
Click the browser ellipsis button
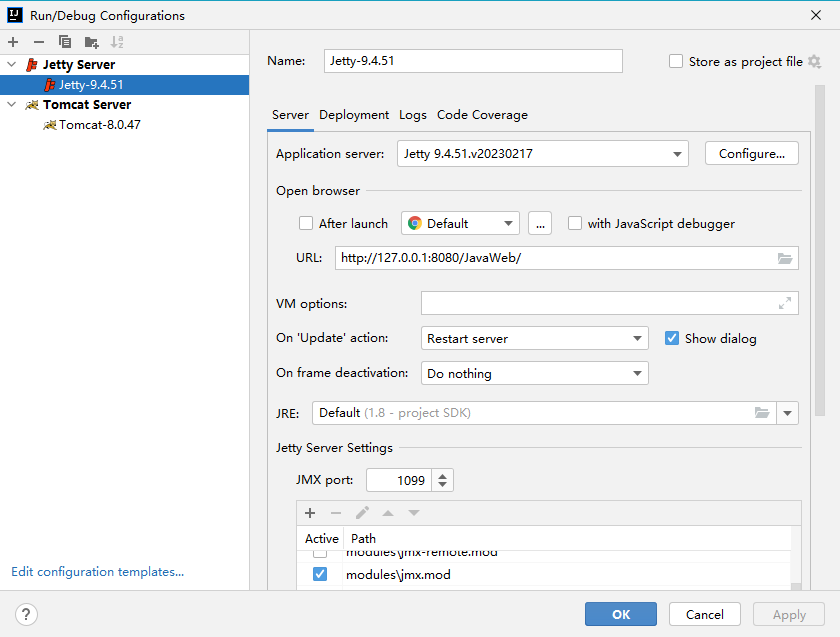pyautogui.click(x=540, y=223)
